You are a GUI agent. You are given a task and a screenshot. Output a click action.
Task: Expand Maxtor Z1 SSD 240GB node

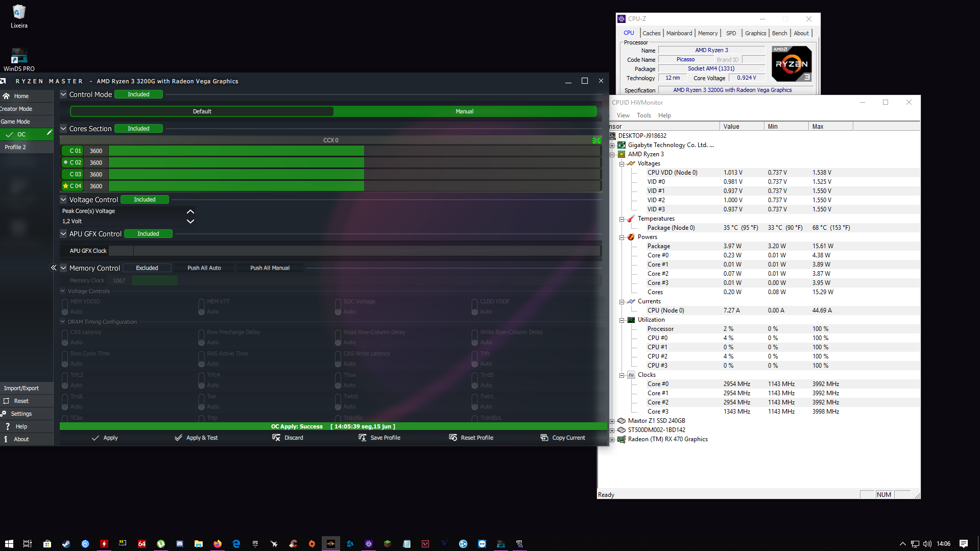(x=612, y=421)
